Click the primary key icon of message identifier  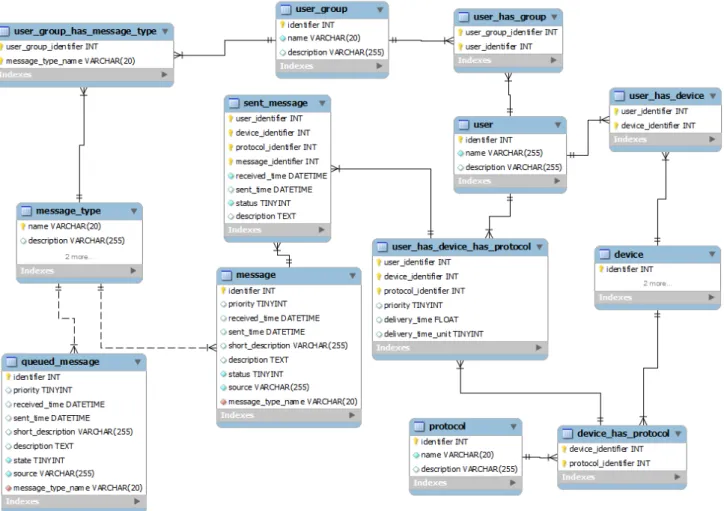223,290
